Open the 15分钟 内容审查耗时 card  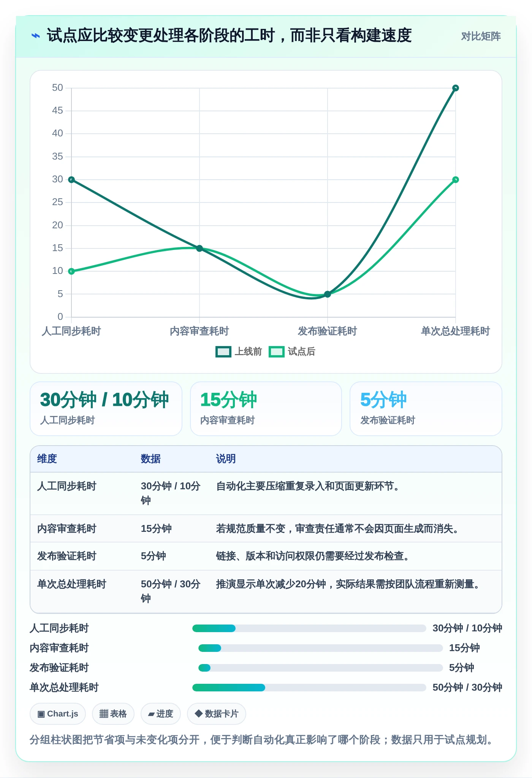pyautogui.click(x=266, y=409)
